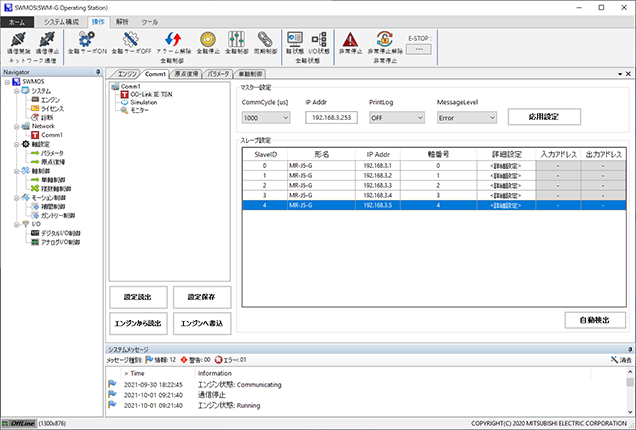The image size is (636, 430).
Task: Select CC-Link IE TSN in Comm1 tree
Action: tap(146, 94)
